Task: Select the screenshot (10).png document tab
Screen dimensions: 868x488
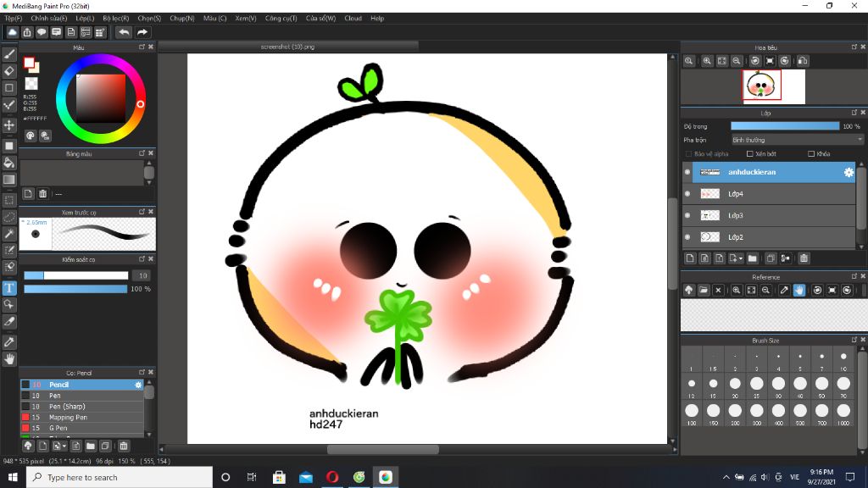Action: [288, 47]
